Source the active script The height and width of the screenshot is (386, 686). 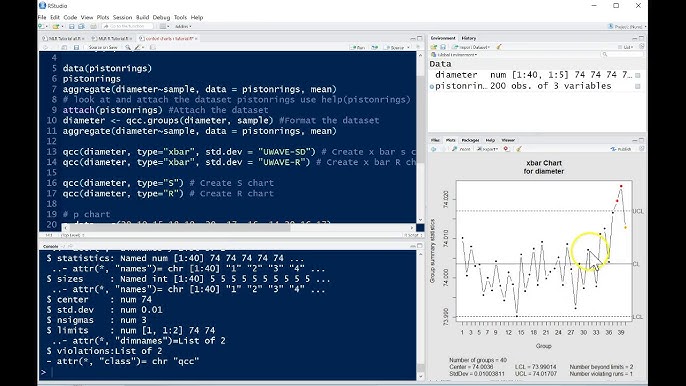click(395, 47)
